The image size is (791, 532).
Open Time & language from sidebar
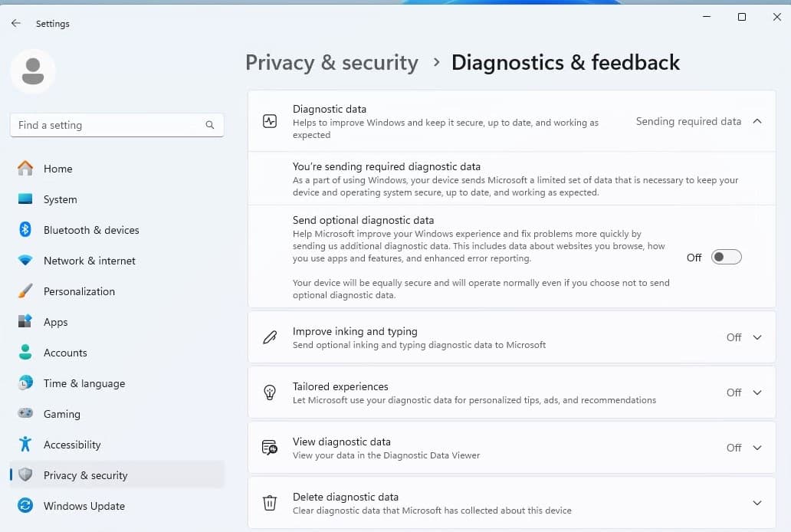84,383
